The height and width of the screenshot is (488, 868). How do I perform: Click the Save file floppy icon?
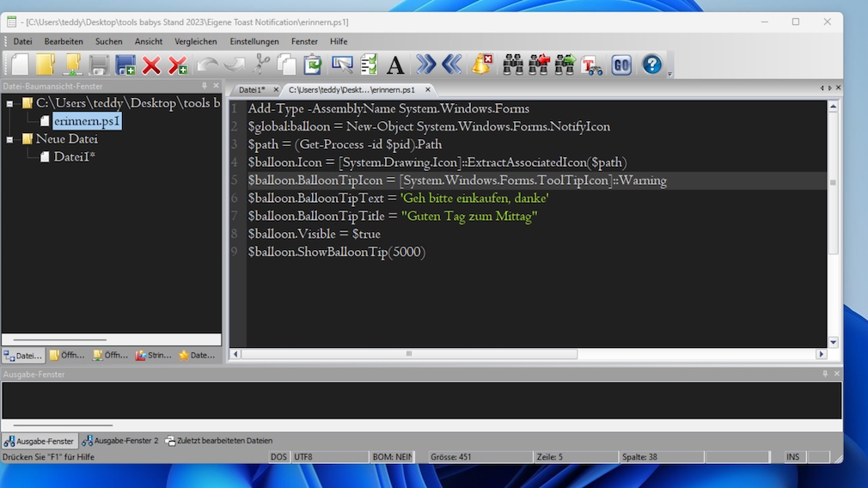click(x=99, y=64)
